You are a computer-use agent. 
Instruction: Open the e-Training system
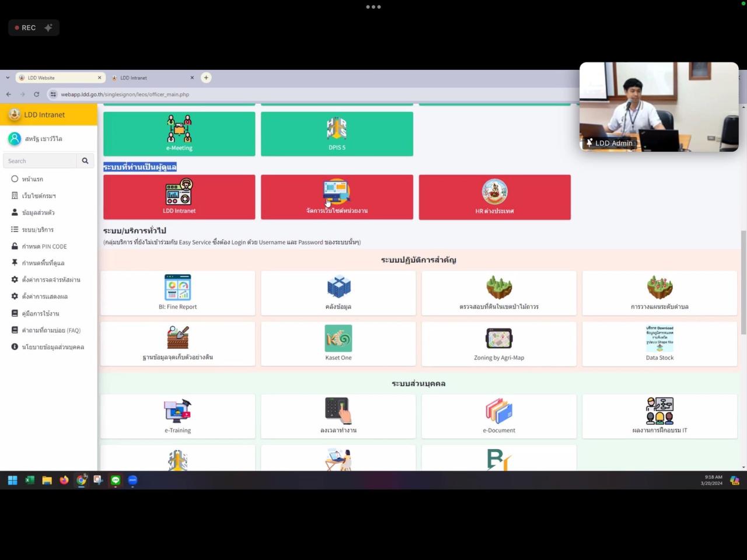pos(177,416)
